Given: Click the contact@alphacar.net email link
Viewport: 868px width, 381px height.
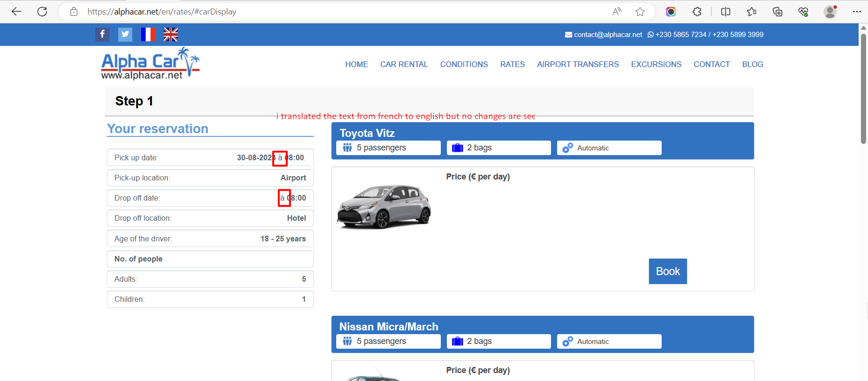Looking at the screenshot, I should [608, 35].
